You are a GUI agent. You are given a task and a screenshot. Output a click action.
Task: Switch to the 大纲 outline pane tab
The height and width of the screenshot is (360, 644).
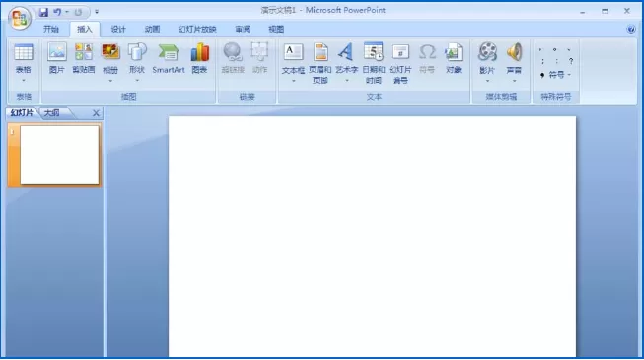pos(51,113)
